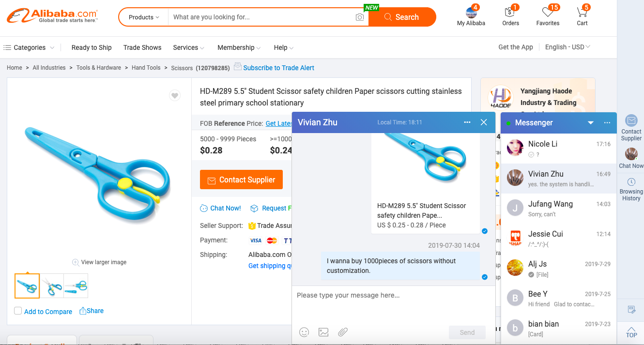
Task: Open Ready to Ship menu
Action: tap(92, 47)
